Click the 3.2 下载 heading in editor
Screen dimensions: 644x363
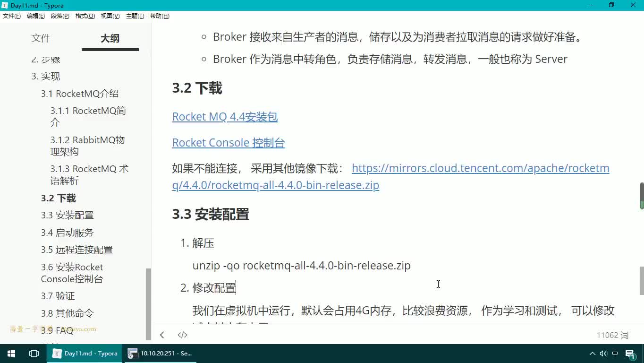(197, 88)
